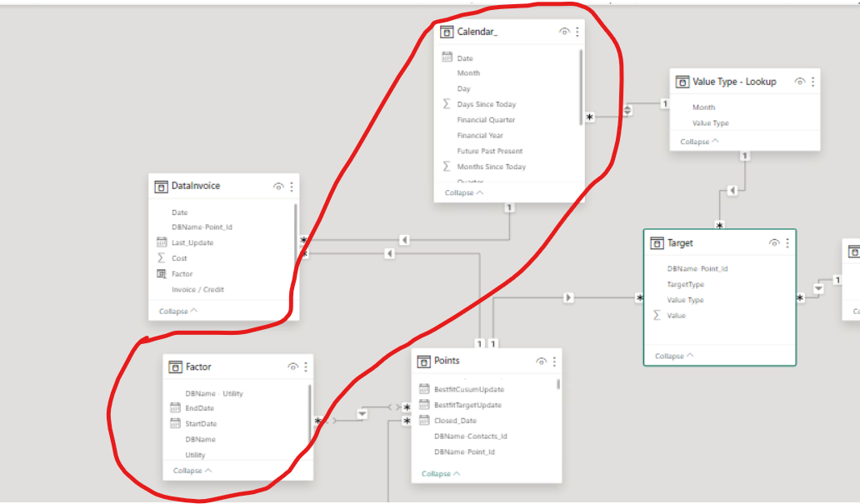860x504 pixels.
Task: Open the Factor table more options menu
Action: point(306,367)
